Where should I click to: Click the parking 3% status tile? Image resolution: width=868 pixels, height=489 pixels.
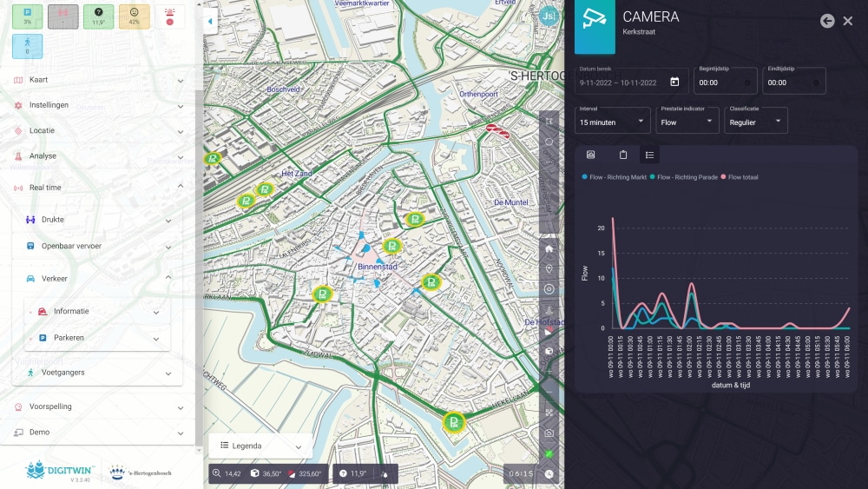click(27, 17)
